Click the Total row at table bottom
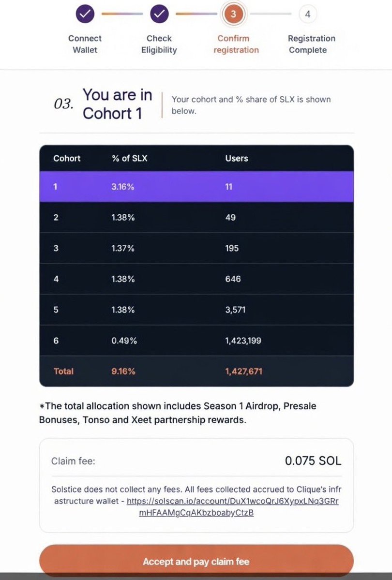 tap(196, 371)
